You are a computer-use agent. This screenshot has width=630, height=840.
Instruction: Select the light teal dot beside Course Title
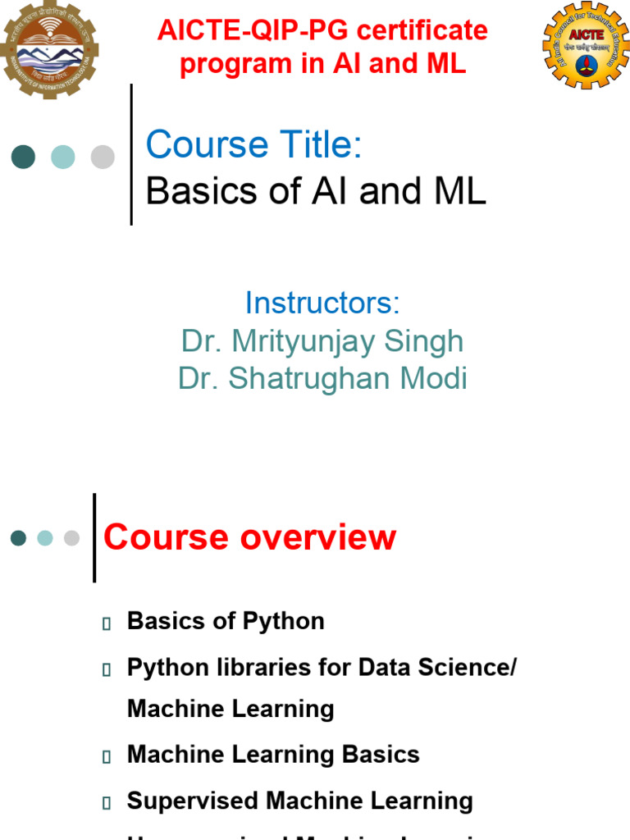click(x=62, y=157)
